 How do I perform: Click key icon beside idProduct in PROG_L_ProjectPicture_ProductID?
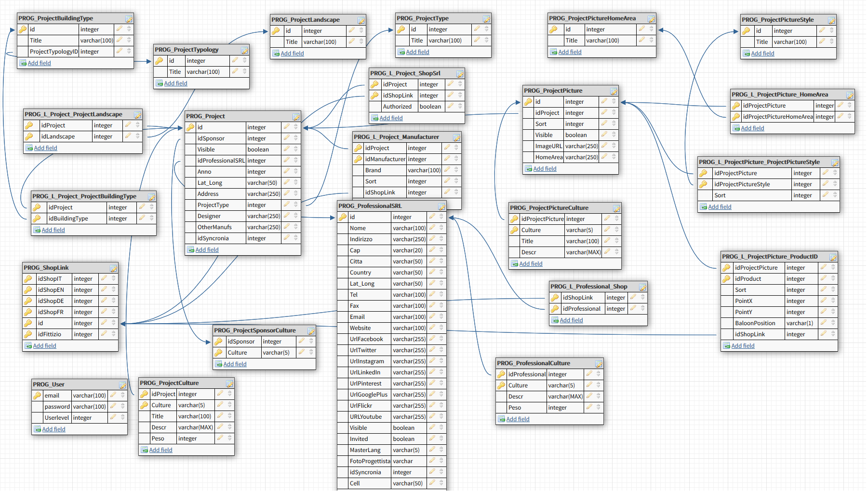(x=727, y=279)
